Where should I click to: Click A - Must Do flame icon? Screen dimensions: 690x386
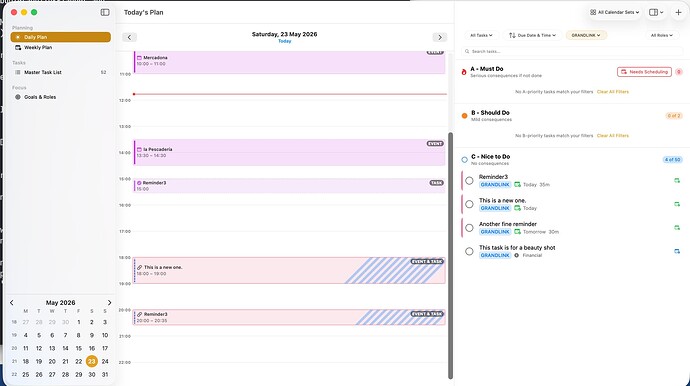click(464, 72)
